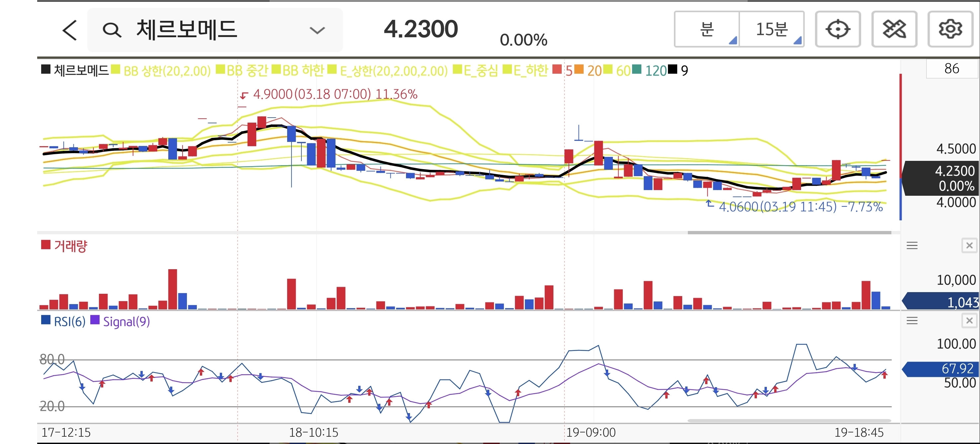Viewport: 980px width, 444px height.
Task: Open the 15분 interval dropdown
Action: click(772, 29)
